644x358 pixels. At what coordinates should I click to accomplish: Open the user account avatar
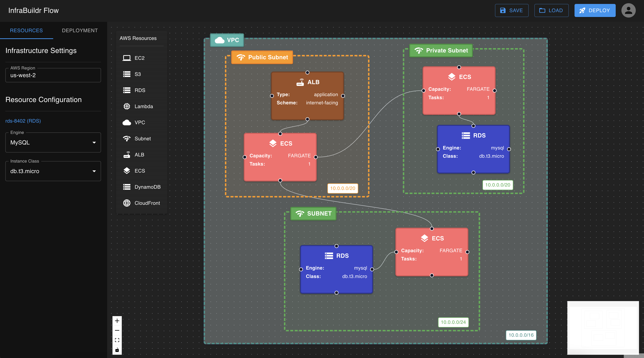[628, 11]
